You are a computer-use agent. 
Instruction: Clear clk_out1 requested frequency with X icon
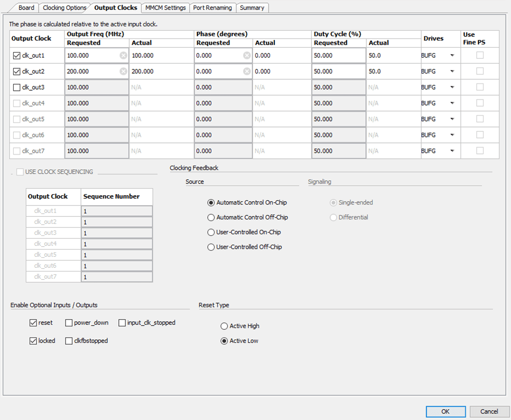(x=123, y=56)
